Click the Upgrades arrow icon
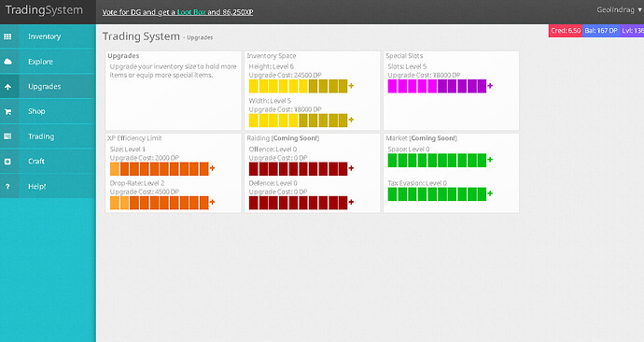This screenshot has height=342, width=644. 7,87
